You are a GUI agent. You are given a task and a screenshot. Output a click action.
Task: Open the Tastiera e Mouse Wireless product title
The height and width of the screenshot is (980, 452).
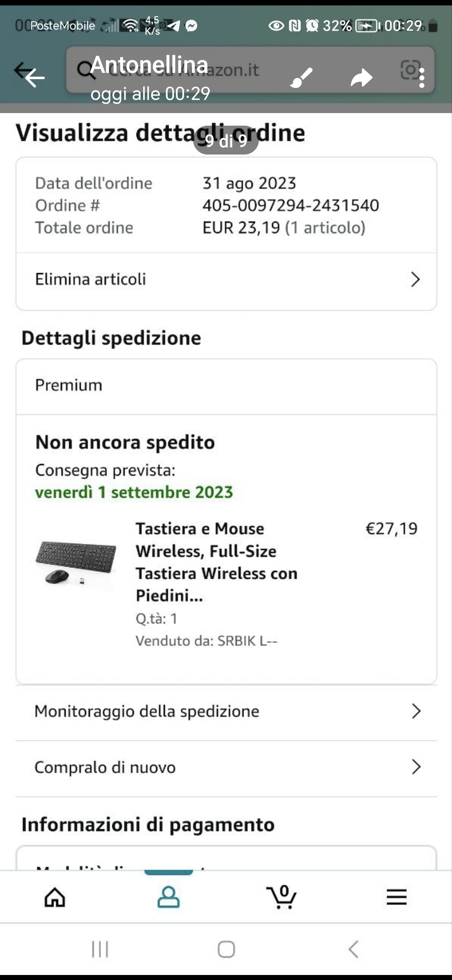pos(216,562)
